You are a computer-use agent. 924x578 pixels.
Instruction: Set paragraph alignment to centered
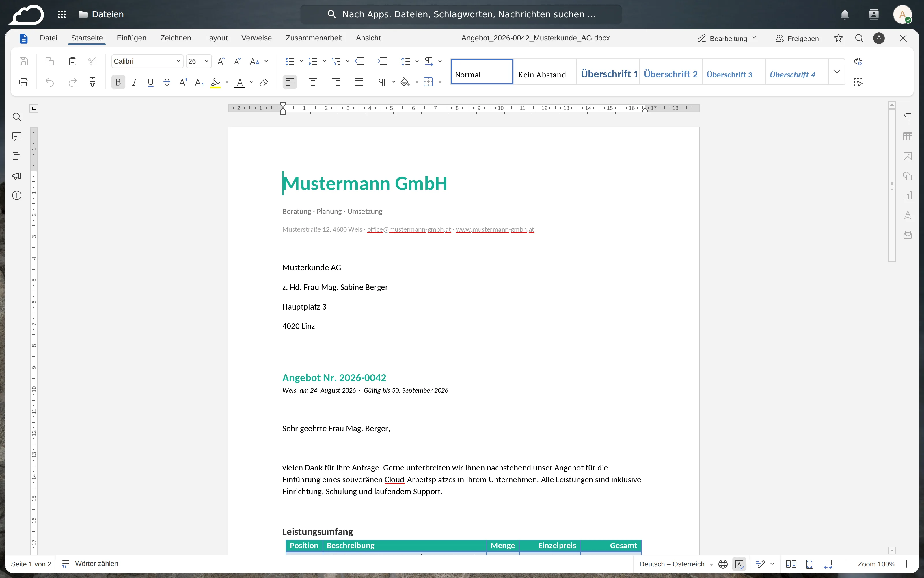pos(313,82)
